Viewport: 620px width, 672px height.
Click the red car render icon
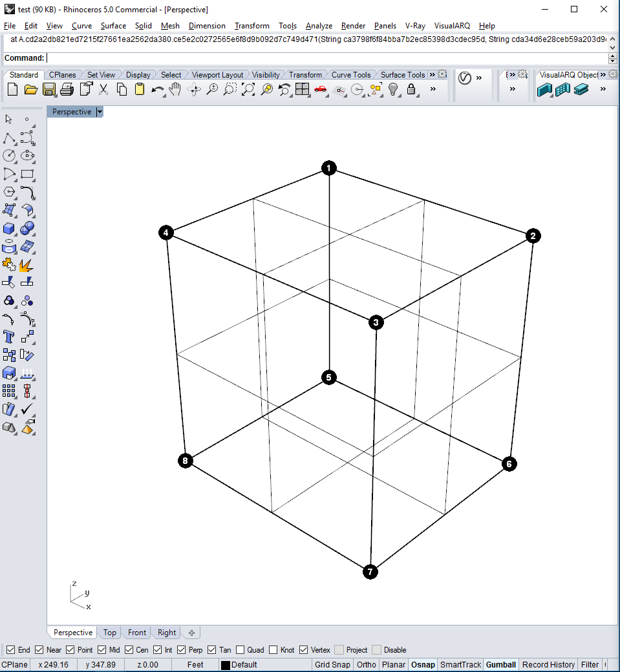(320, 90)
